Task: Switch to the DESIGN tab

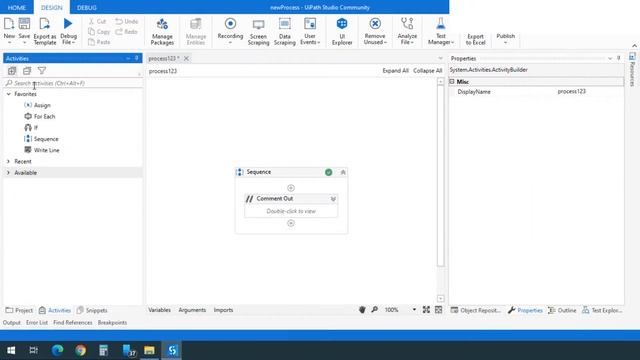Action: [x=51, y=7]
